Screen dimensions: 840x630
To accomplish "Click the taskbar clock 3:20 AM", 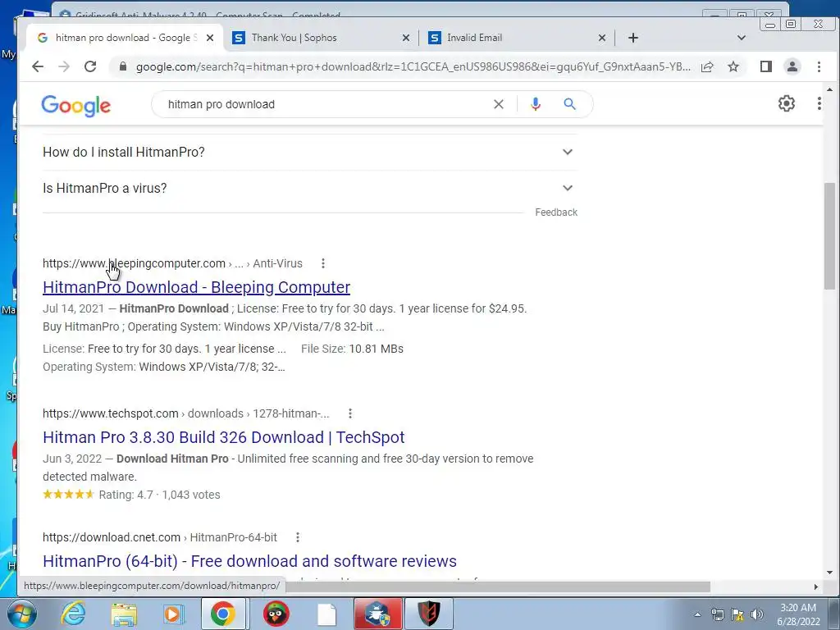I will (798, 614).
